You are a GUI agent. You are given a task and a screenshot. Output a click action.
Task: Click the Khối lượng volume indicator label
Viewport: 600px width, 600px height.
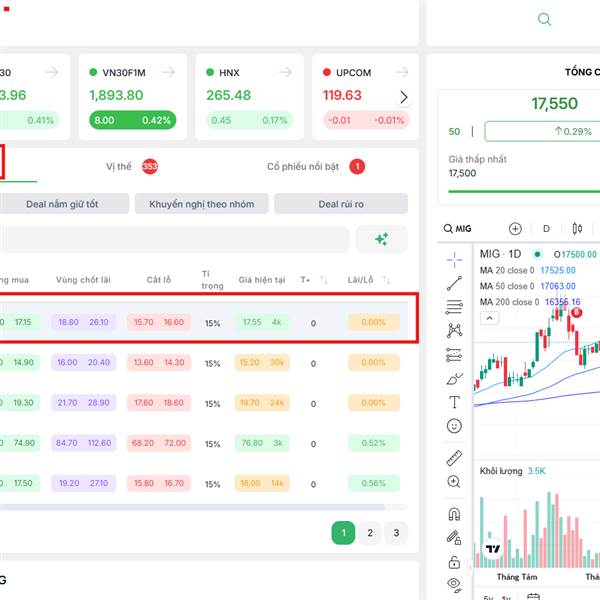501,471
